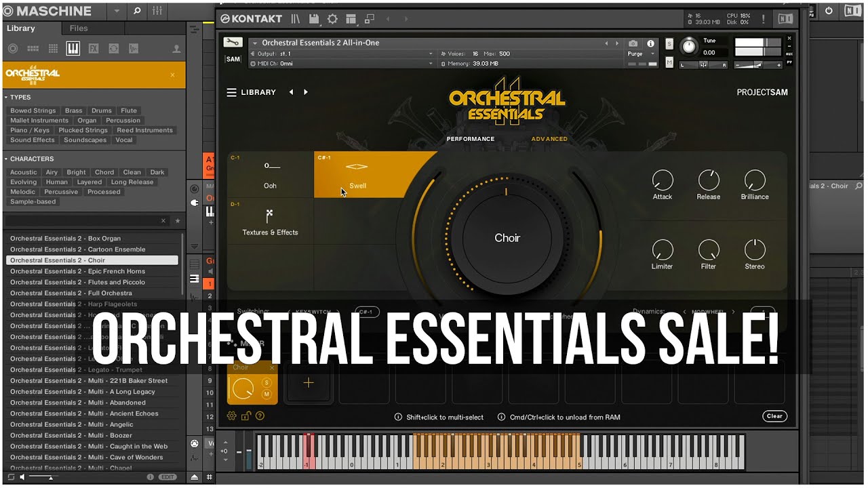
Task: Select the Swell articulation
Action: click(x=357, y=174)
